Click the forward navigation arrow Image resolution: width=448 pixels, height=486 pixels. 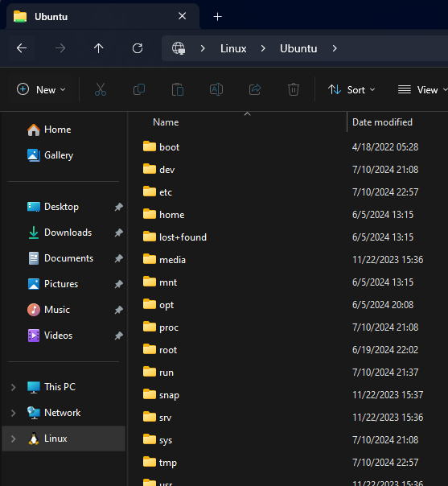[60, 48]
